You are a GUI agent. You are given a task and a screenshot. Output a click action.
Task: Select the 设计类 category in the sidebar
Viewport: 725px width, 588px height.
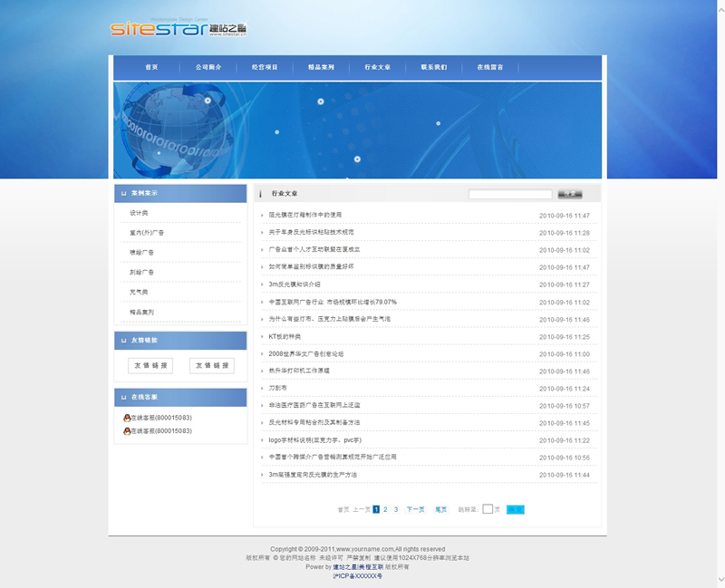(x=139, y=213)
